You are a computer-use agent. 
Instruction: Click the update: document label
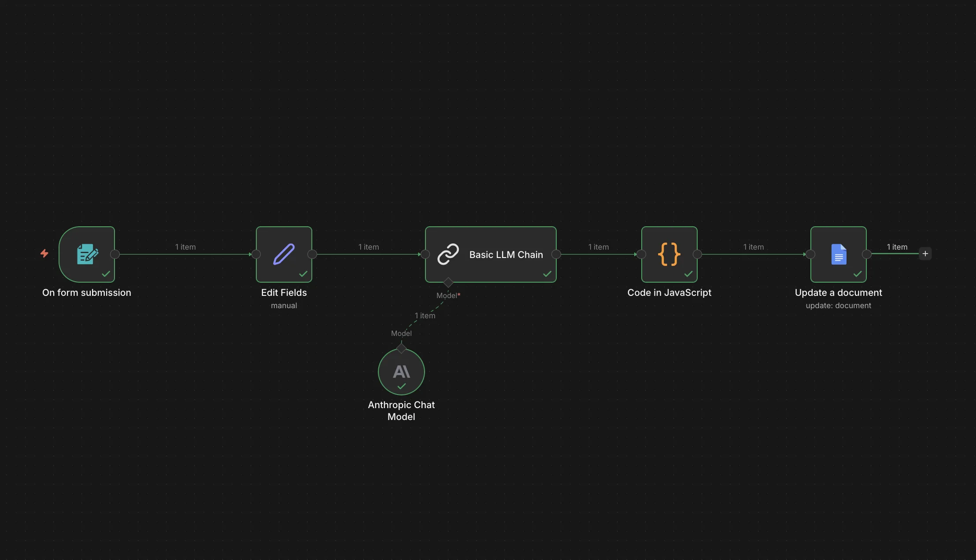(838, 305)
